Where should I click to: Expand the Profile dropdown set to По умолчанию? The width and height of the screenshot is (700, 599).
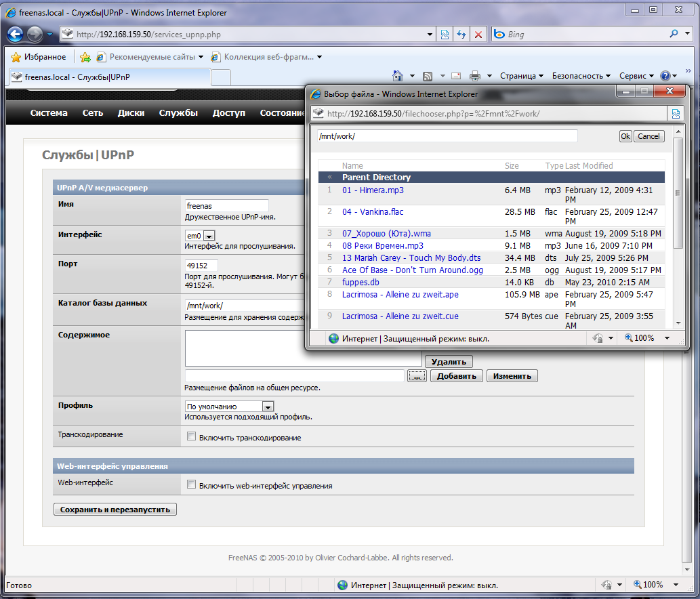pos(268,407)
